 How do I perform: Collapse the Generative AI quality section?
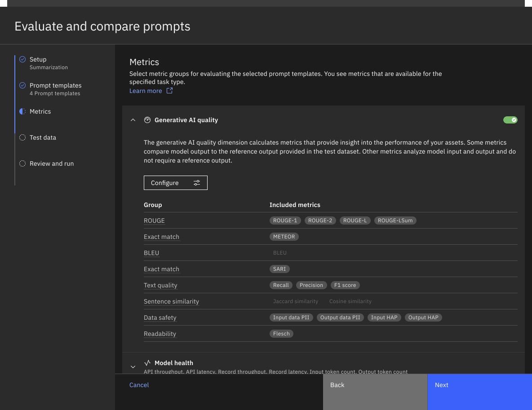point(133,120)
